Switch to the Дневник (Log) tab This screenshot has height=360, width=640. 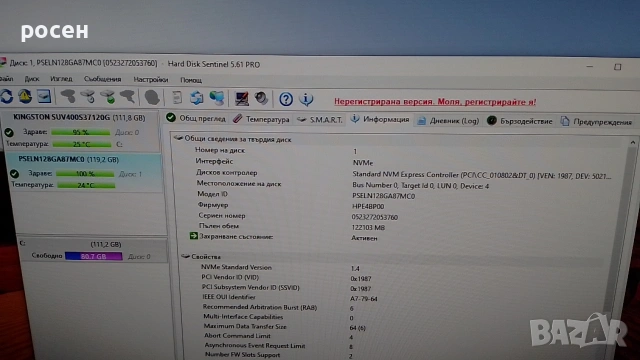click(448, 121)
